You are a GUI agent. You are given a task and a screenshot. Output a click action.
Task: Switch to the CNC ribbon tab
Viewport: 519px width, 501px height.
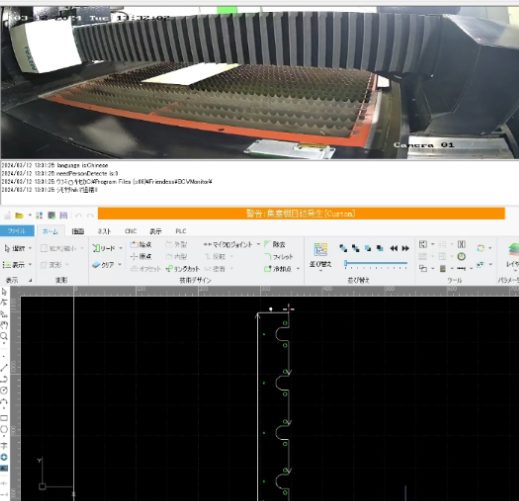pos(131,231)
